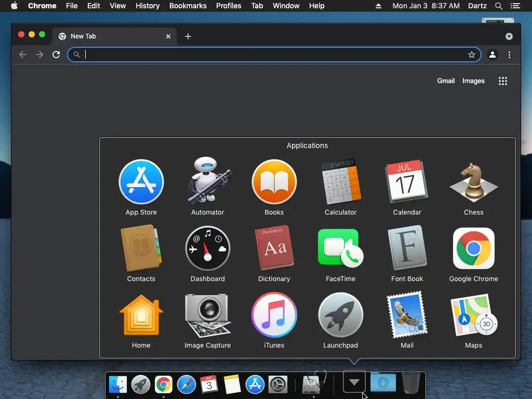This screenshot has height=399, width=532.
Task: Open Books in the Applications stack
Action: point(274,182)
